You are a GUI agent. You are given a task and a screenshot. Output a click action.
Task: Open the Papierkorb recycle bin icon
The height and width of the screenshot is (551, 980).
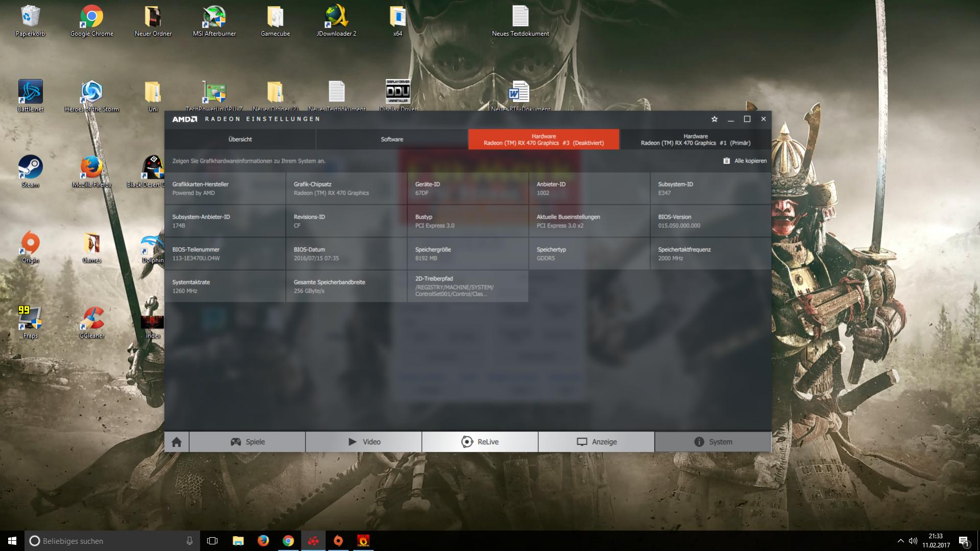[x=30, y=21]
